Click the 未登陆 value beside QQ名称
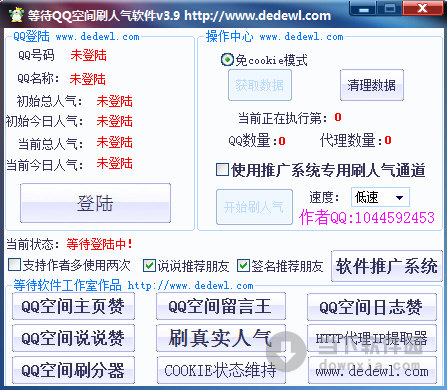Viewport: 447px width, 390px height. tap(88, 79)
